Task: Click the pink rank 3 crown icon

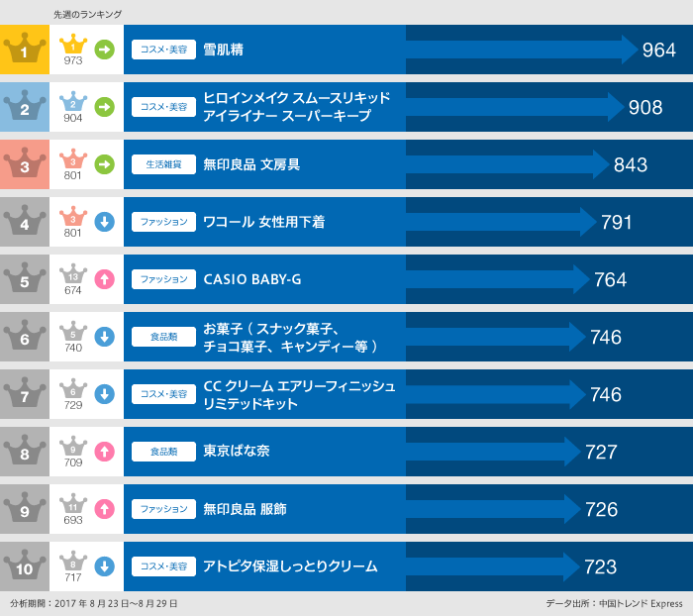Action: 25,163
